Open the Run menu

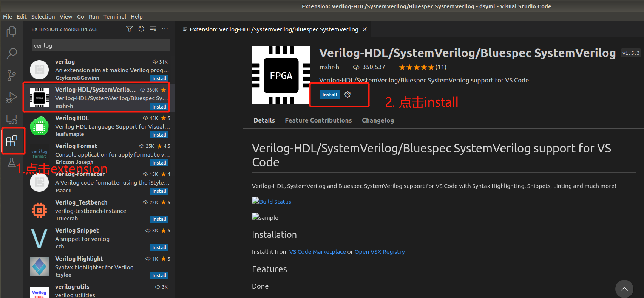(x=94, y=17)
